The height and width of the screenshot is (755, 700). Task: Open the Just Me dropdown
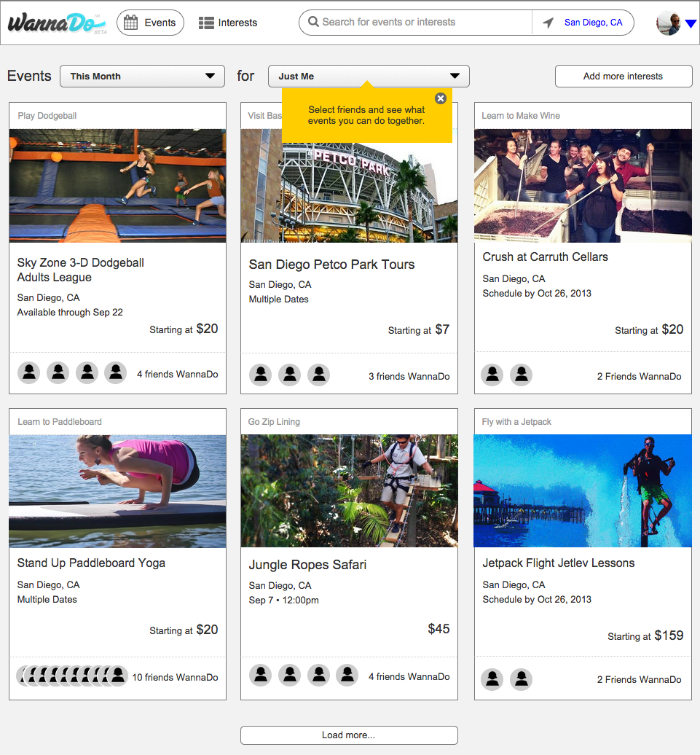pos(369,76)
